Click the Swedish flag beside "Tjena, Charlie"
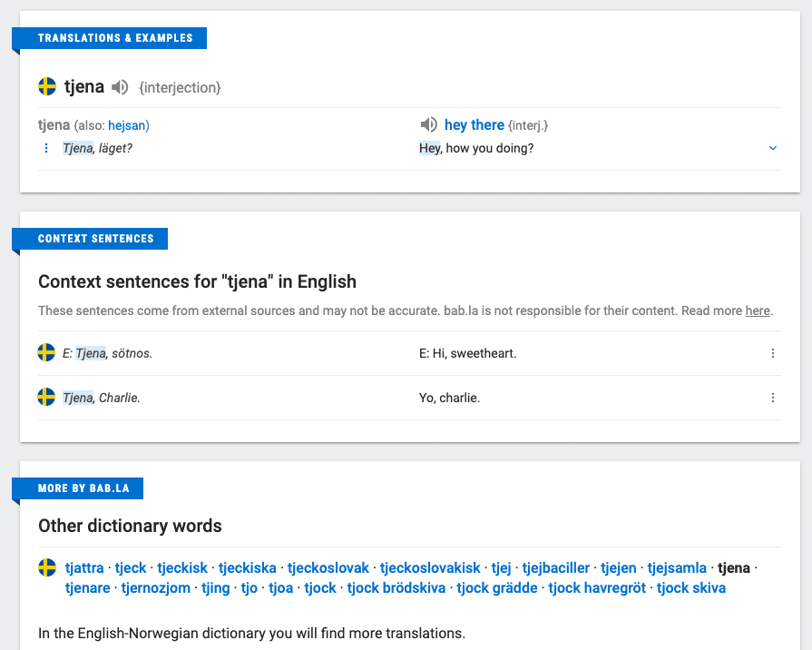Image resolution: width=812 pixels, height=650 pixels. 45,398
